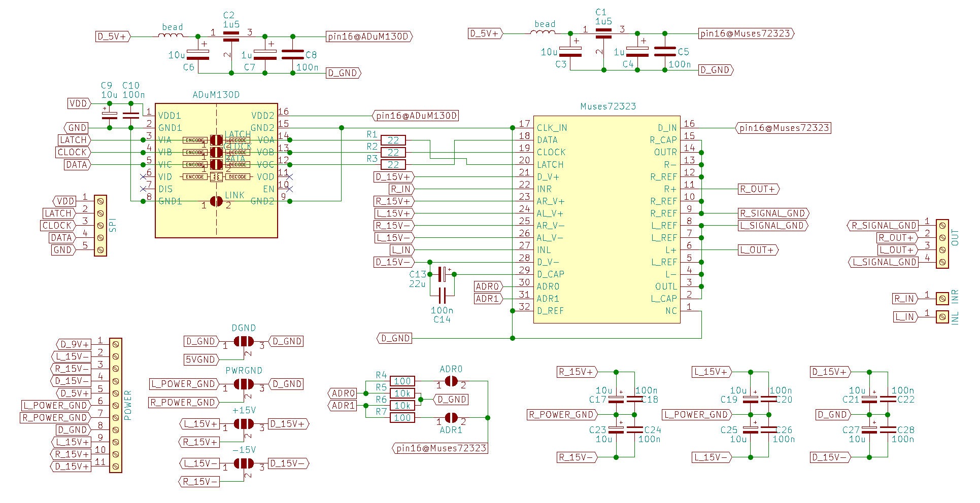Select the L_OUT+ label at Muses72323 pin 6
Screen dimensions: 980x503
click(758, 250)
